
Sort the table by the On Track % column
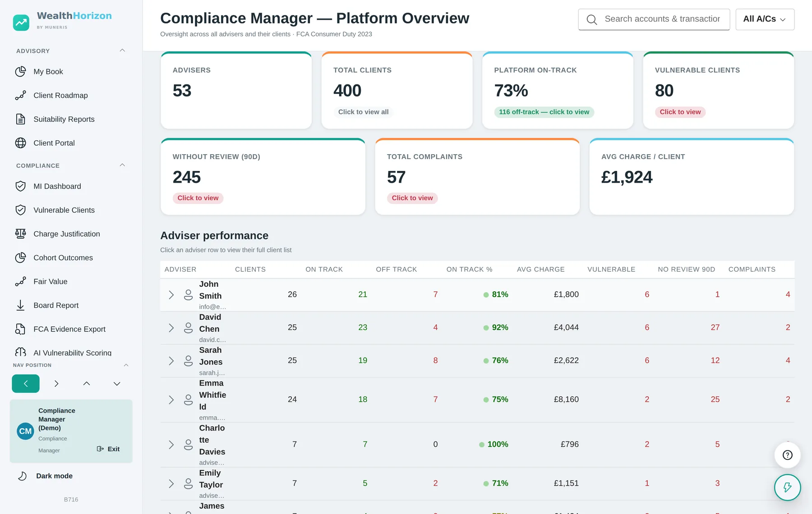[x=469, y=269]
